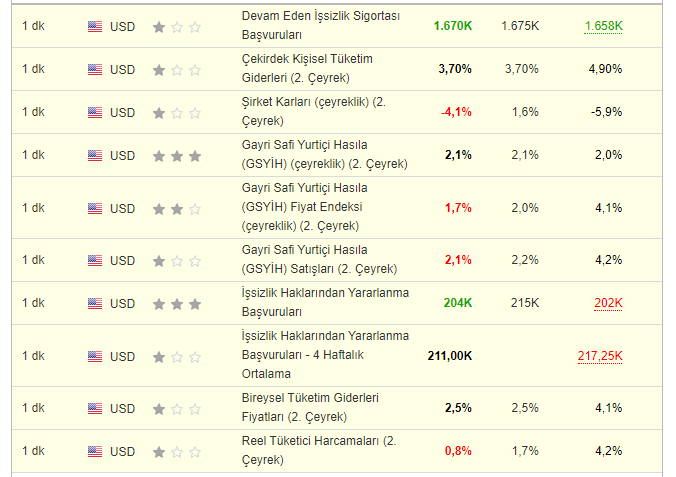
Task: Click revised previous value 202K
Action: coord(608,303)
